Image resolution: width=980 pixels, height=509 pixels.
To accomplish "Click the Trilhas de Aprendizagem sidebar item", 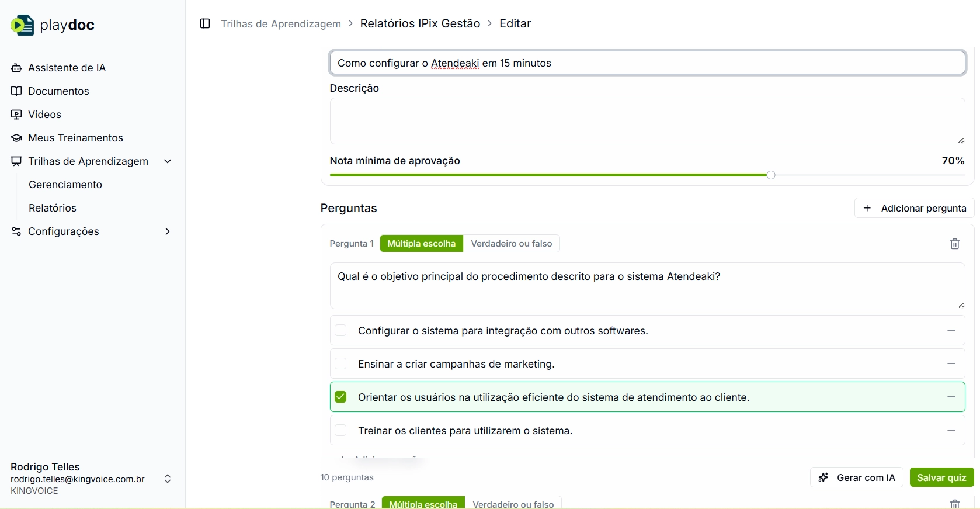I will point(88,161).
